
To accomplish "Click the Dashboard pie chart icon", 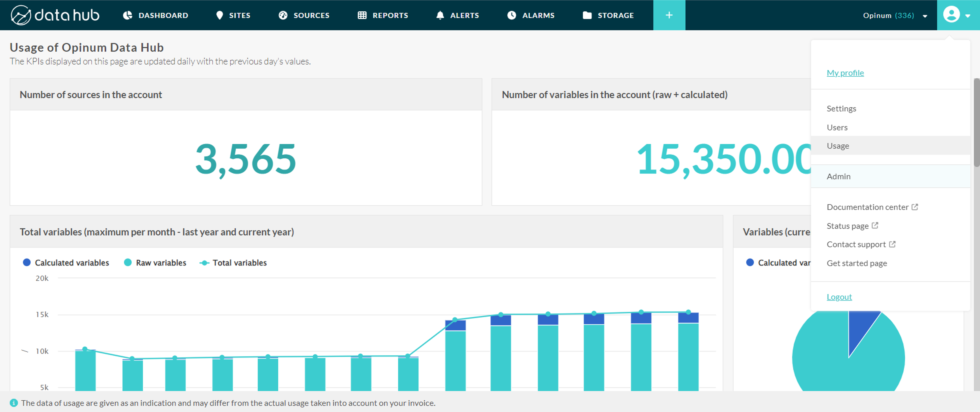I will (128, 15).
